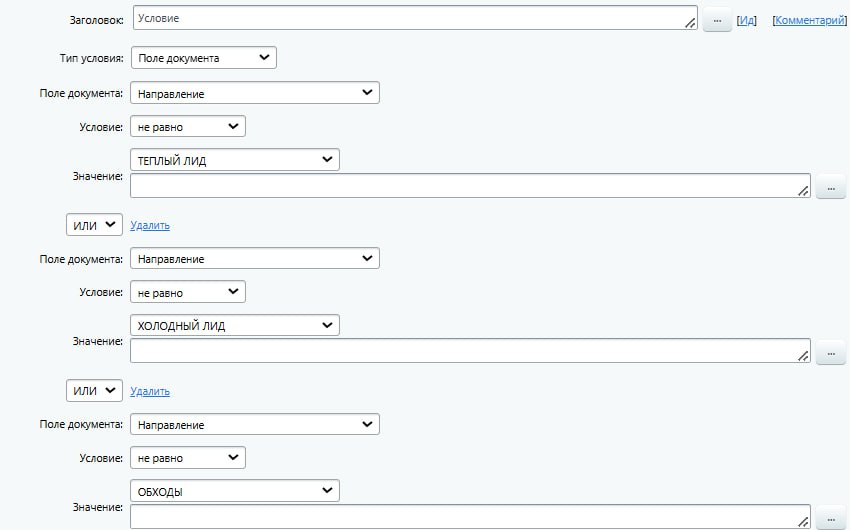Click the text area under ХОЛОДНЫЙ ЛИД
The image size is (850, 530).
[470, 351]
